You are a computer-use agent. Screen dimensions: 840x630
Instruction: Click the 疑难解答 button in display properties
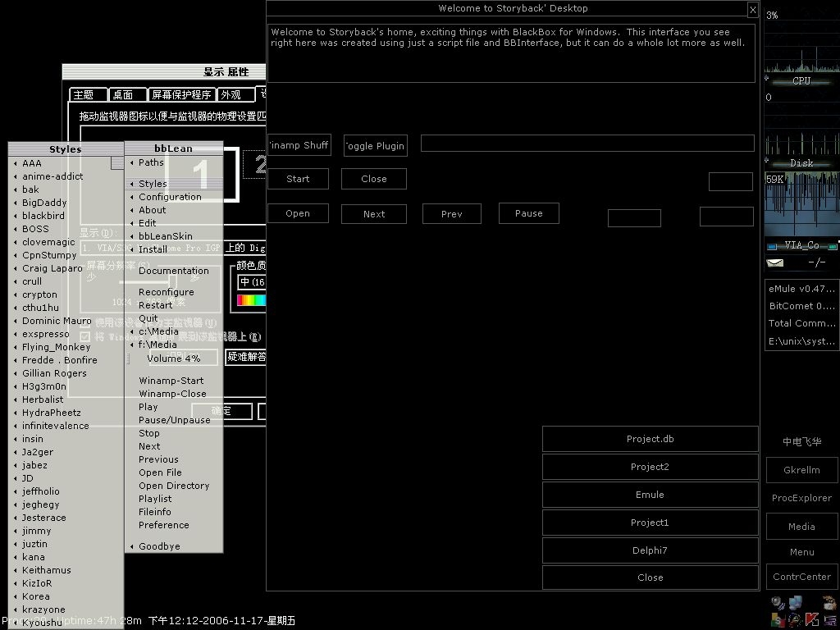click(246, 357)
